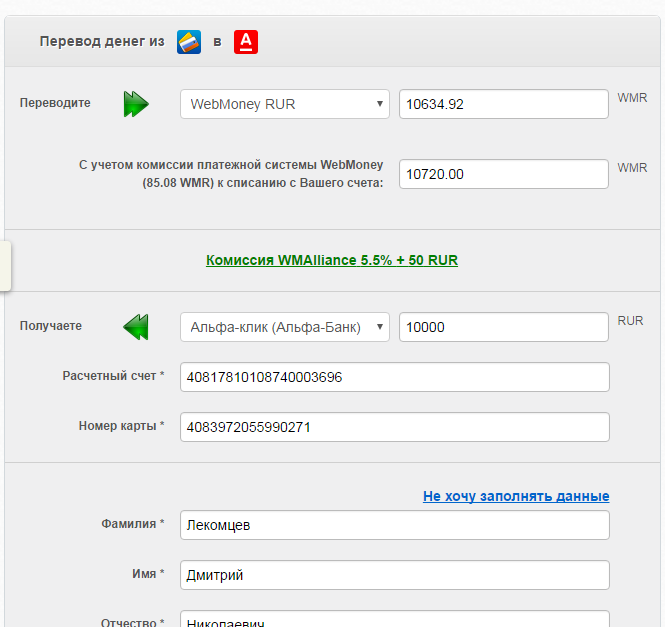Screen dimensions: 665x627
Task: Click the Расчетный счет label
Action: [114, 376]
